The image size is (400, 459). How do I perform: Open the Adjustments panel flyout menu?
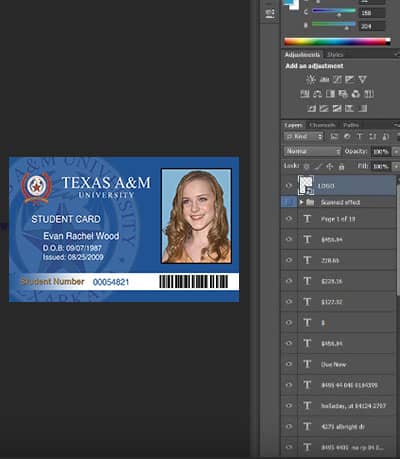(x=396, y=54)
